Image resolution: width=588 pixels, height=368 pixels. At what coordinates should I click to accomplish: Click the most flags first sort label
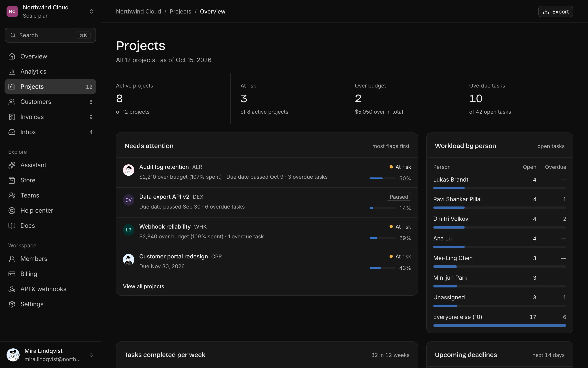pyautogui.click(x=391, y=146)
